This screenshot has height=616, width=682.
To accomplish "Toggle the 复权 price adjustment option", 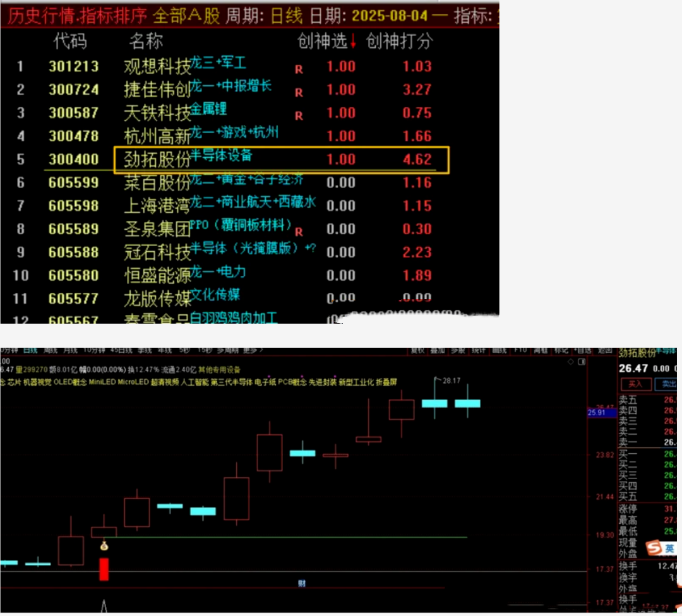I will (x=417, y=350).
